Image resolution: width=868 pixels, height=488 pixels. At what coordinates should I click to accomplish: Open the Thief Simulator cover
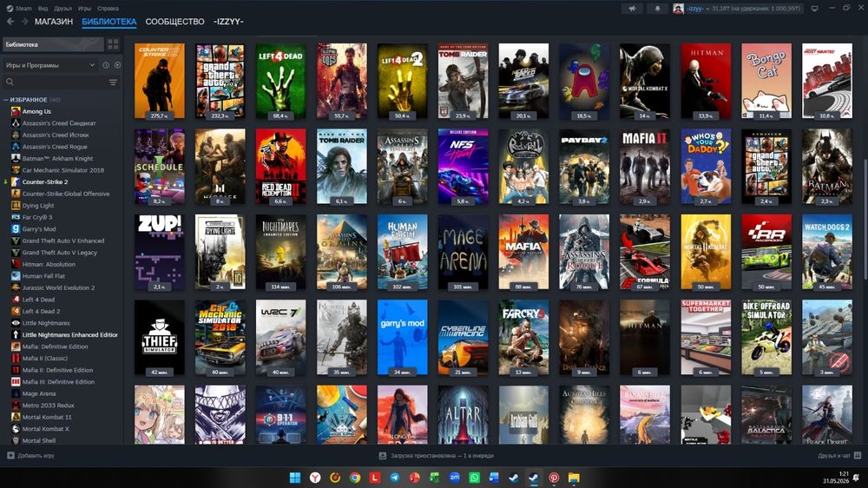(160, 337)
